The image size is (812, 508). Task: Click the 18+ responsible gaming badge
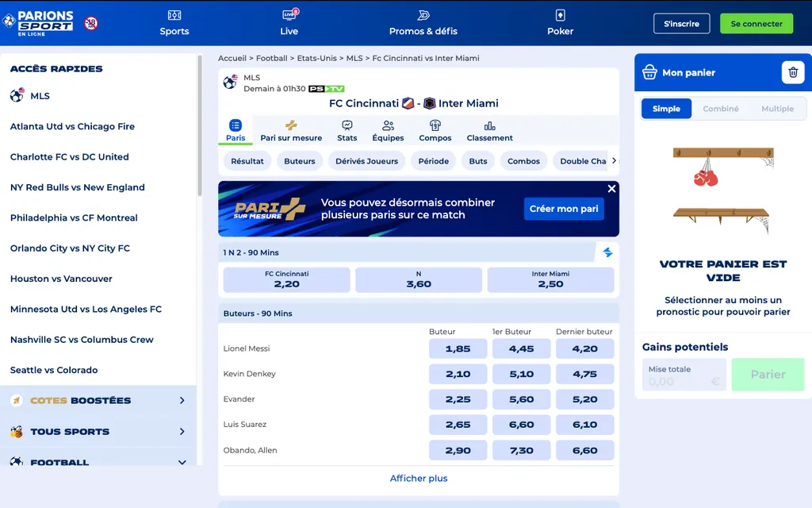coord(91,24)
